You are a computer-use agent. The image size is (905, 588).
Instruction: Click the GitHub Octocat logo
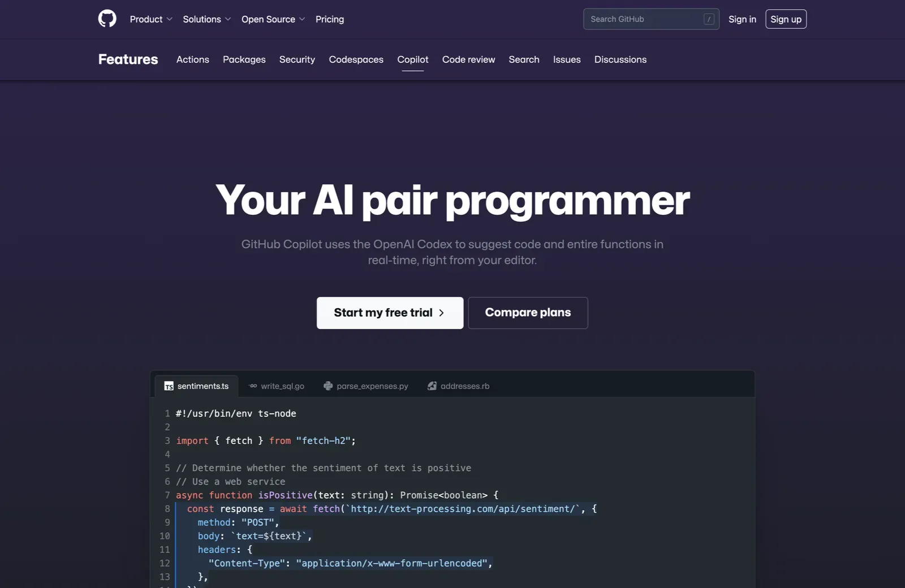pyautogui.click(x=107, y=19)
